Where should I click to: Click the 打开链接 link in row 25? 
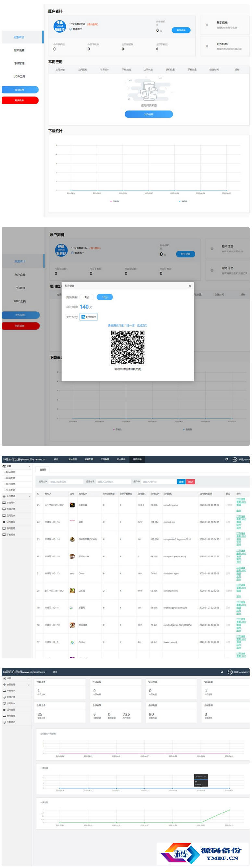click(x=241, y=499)
